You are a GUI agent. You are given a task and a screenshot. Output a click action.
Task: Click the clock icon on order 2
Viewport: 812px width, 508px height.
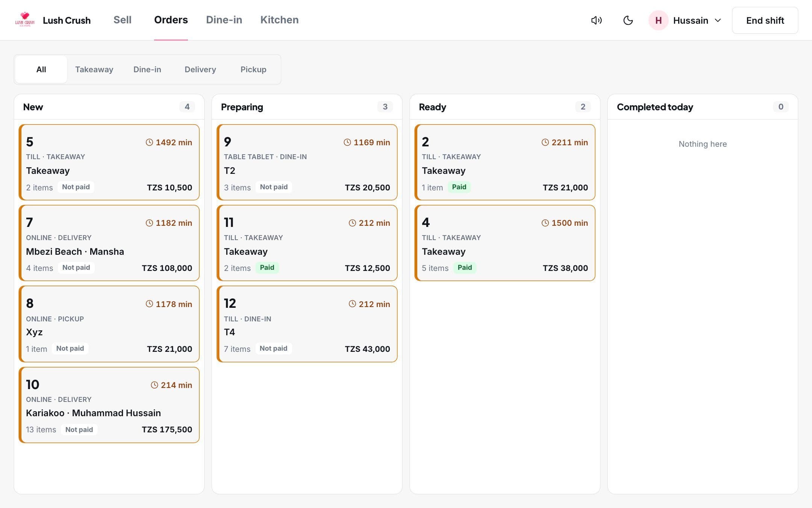click(545, 142)
